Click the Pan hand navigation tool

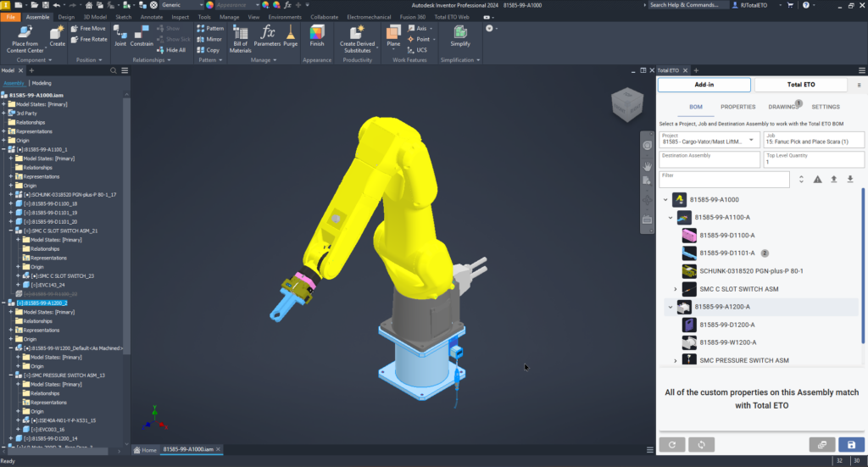(x=647, y=165)
